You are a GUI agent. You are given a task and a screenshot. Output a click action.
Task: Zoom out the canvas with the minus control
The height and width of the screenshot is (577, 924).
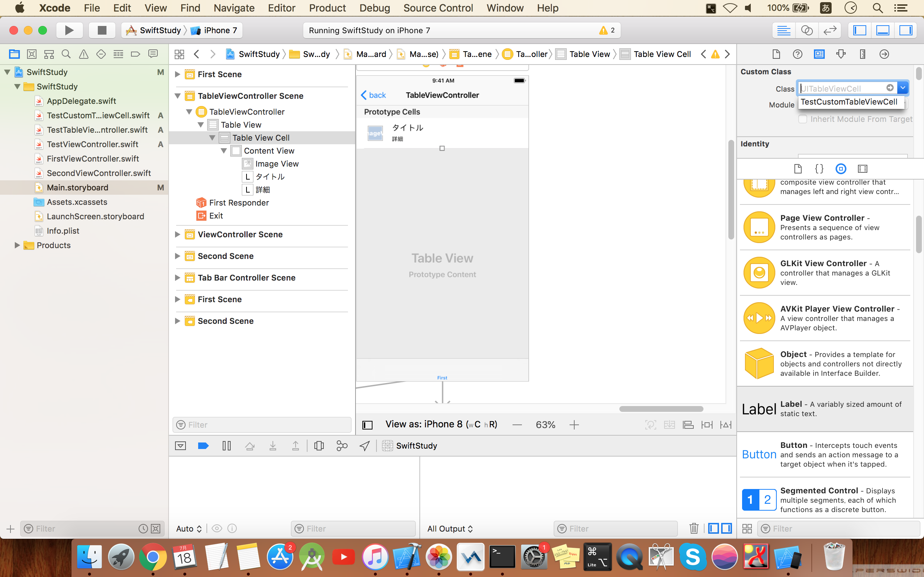point(517,424)
